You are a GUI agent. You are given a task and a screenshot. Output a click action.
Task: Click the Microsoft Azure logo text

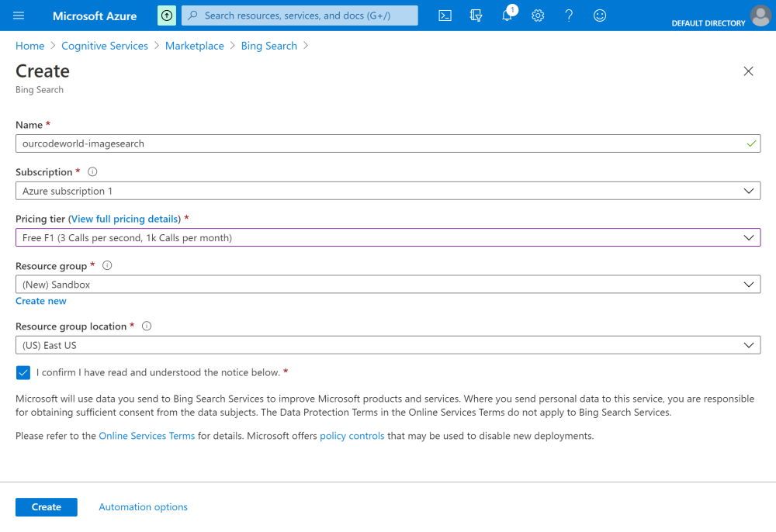tap(95, 16)
